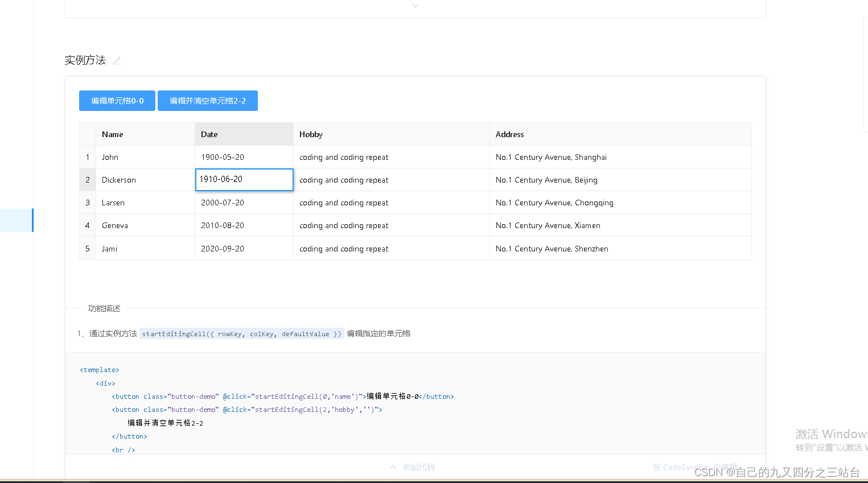Click the Geneva name cell
This screenshot has height=483, width=868.
(145, 225)
